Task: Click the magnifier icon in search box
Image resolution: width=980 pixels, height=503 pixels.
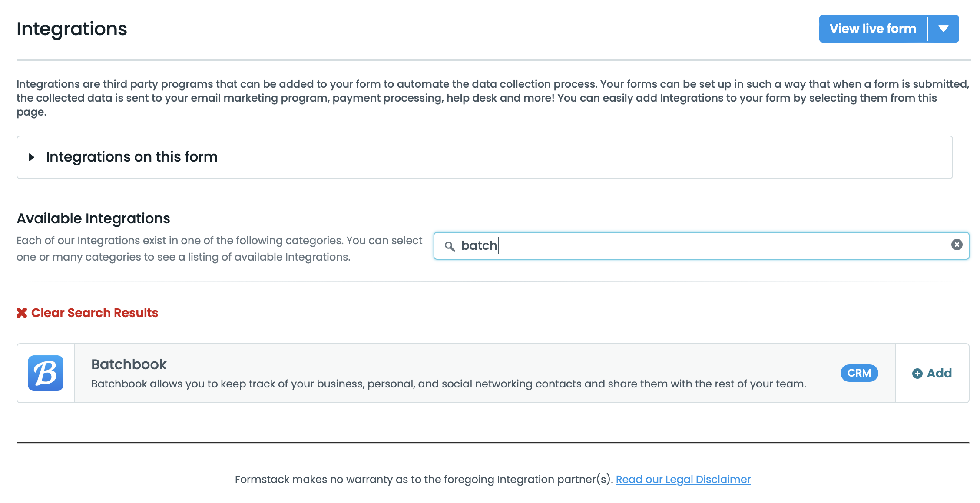Action: (450, 246)
